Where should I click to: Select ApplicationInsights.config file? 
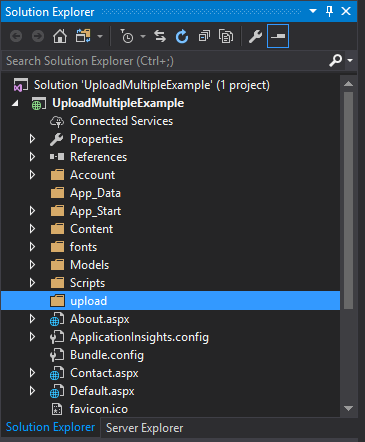point(139,337)
